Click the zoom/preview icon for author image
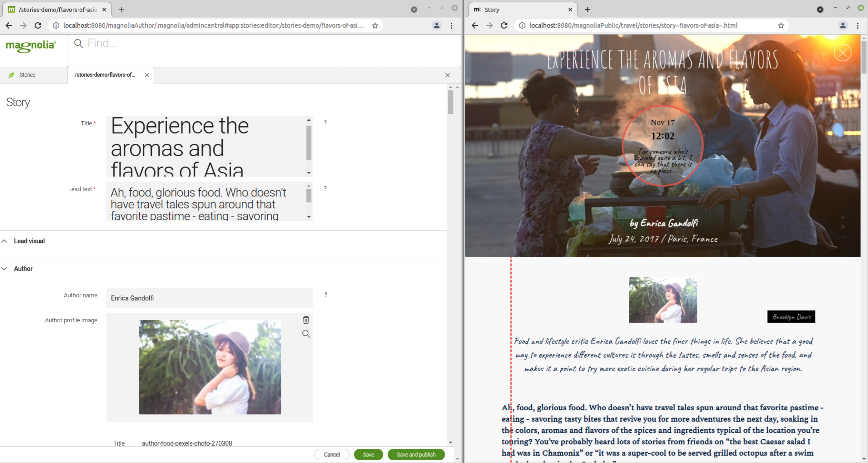 pyautogui.click(x=305, y=334)
